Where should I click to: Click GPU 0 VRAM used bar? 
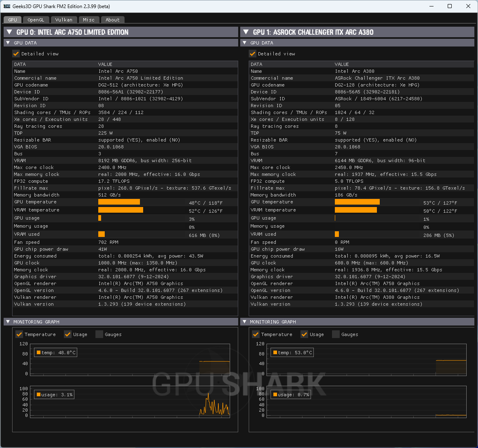[102, 234]
